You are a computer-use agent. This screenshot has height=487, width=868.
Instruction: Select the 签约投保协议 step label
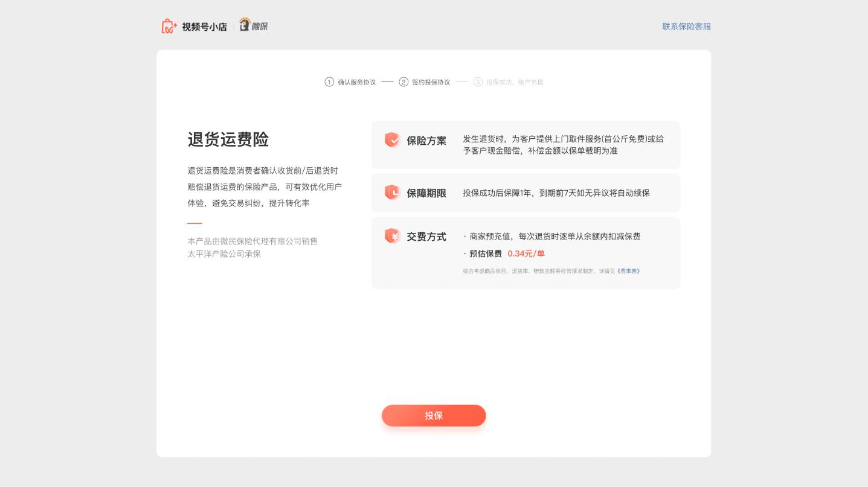click(431, 82)
